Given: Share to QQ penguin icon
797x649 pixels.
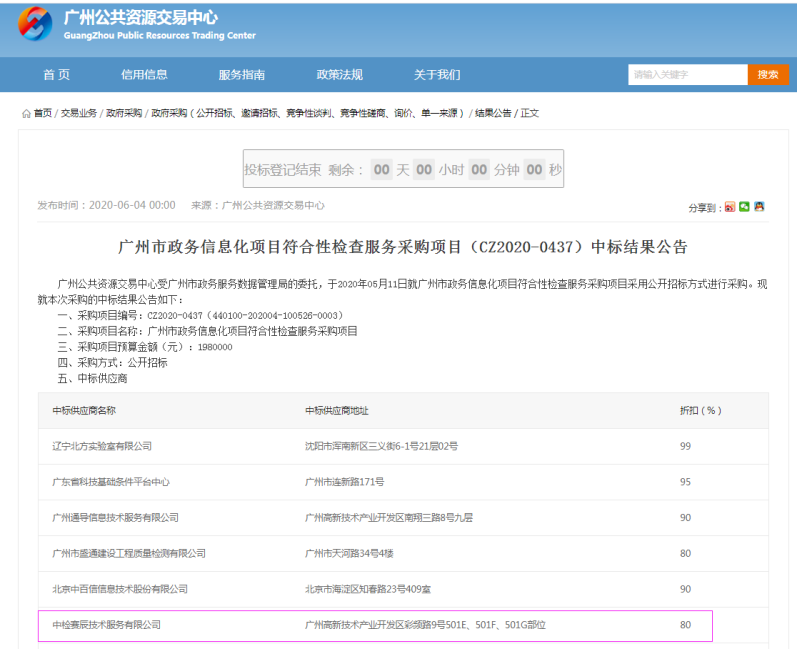Looking at the screenshot, I should click(759, 207).
